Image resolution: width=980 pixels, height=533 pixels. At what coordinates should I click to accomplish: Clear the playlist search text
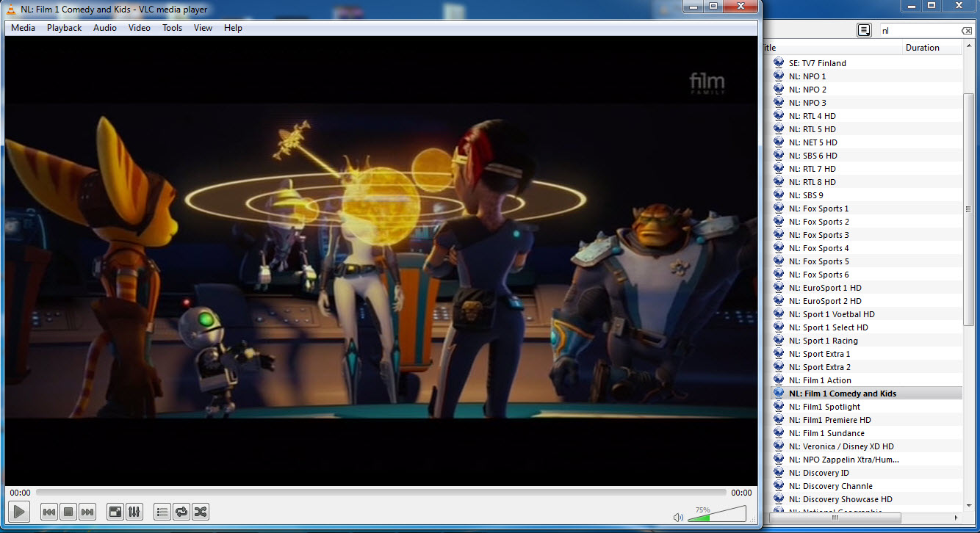coord(967,31)
